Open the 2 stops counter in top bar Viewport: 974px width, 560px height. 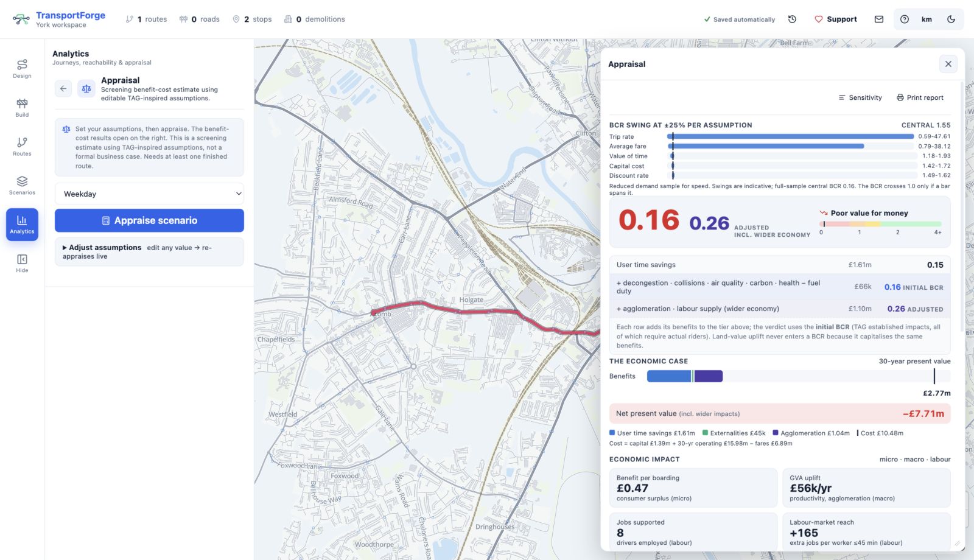[252, 19]
